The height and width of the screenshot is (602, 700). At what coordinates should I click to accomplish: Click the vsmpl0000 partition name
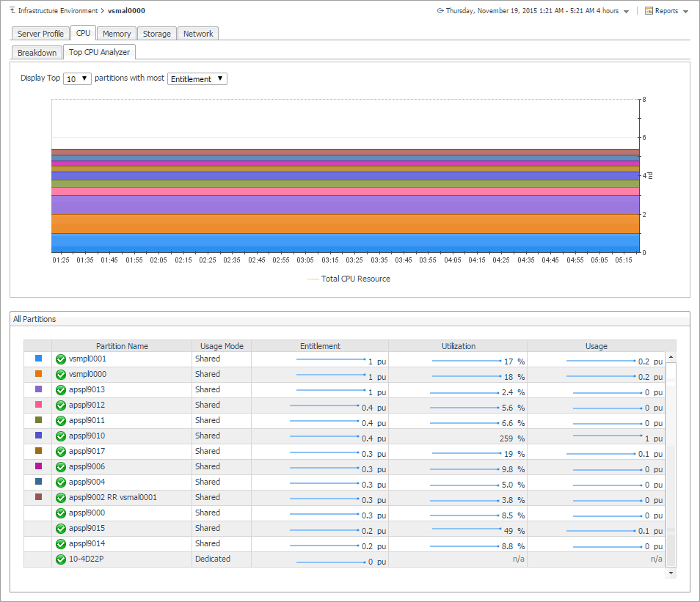pos(87,375)
